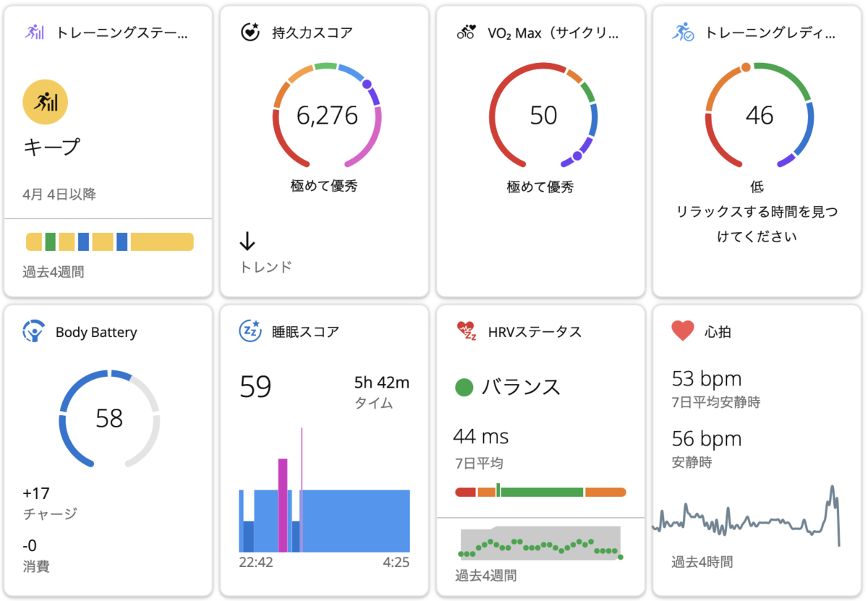This screenshot has width=868, height=601.
Task: Open the Body Battery card title
Action: tap(96, 332)
